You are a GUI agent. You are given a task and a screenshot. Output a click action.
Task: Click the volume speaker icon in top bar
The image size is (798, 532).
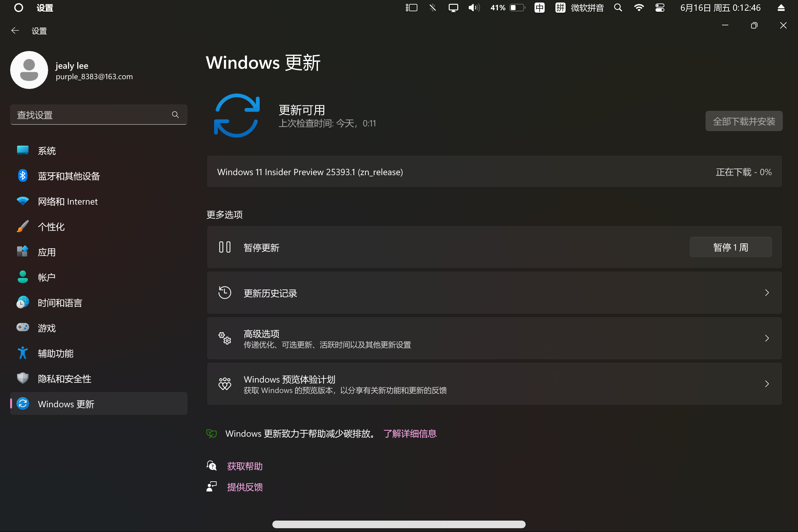click(x=474, y=8)
